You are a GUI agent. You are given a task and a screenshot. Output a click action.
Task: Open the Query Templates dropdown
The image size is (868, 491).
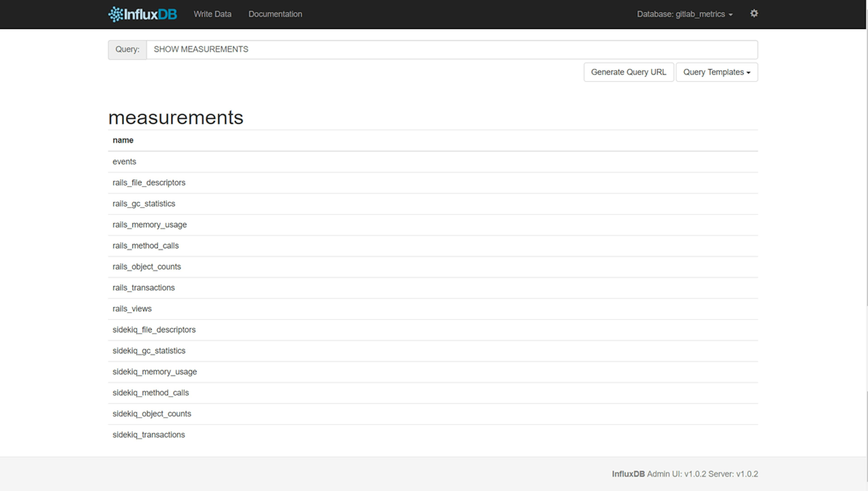coord(717,72)
